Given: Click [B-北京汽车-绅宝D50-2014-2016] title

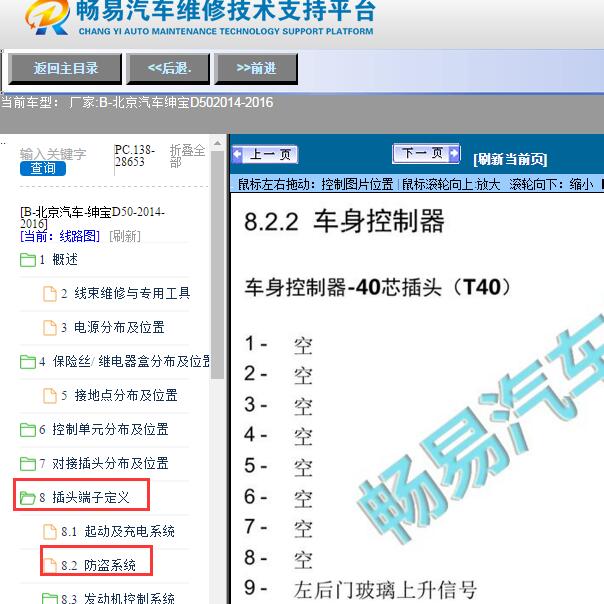Looking at the screenshot, I should tap(92, 218).
